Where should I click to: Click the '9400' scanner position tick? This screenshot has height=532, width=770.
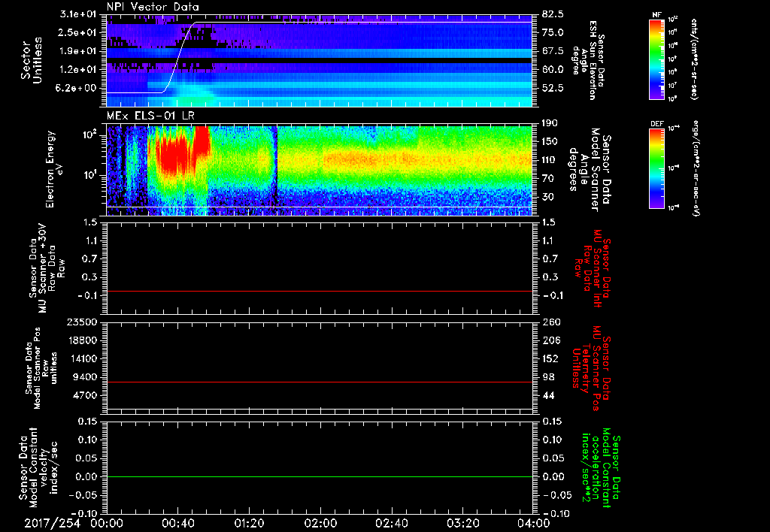(84, 377)
